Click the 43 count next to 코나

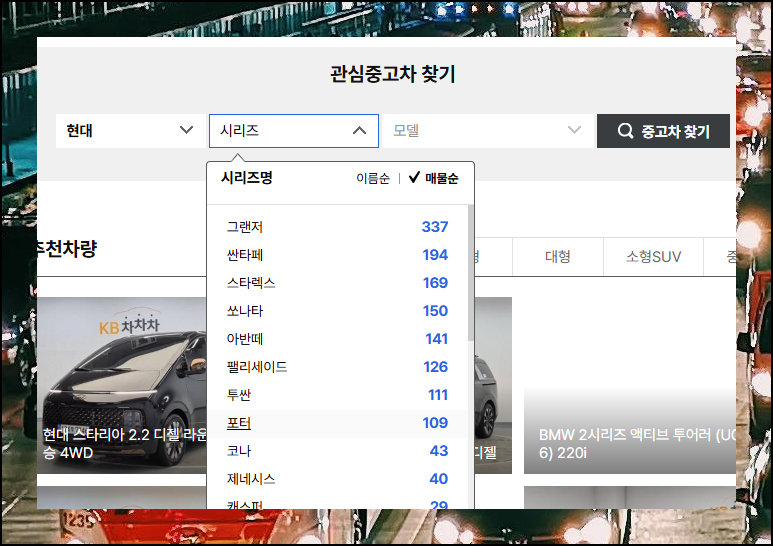coord(439,451)
